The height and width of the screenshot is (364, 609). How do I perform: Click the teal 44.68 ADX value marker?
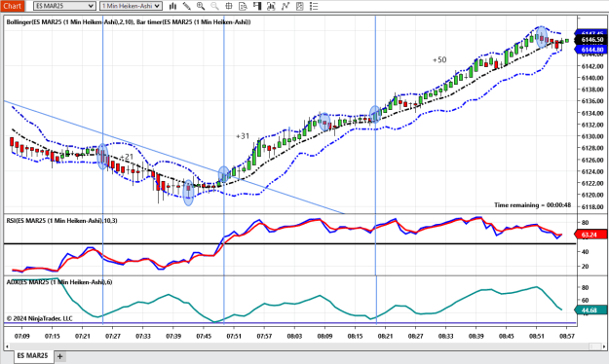tap(590, 310)
